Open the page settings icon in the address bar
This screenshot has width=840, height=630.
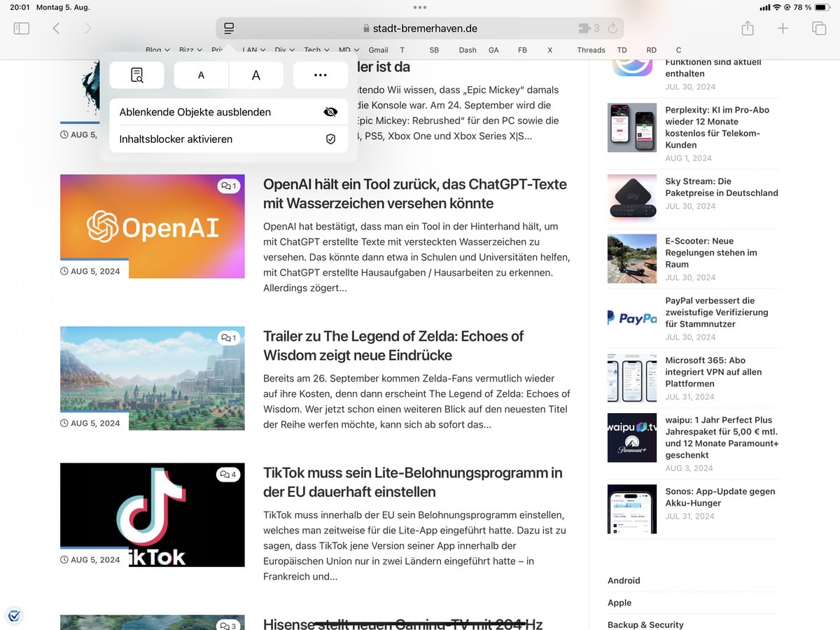coord(228,29)
